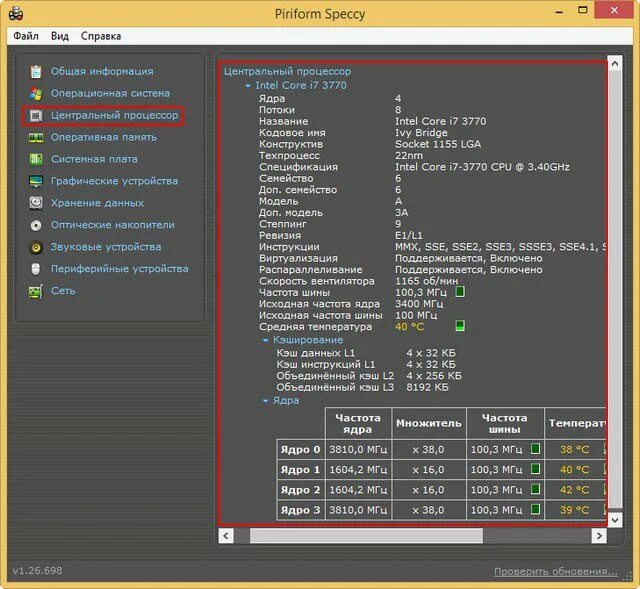Click the Проверить обновления link
The width and height of the screenshot is (640, 589).
point(556,571)
